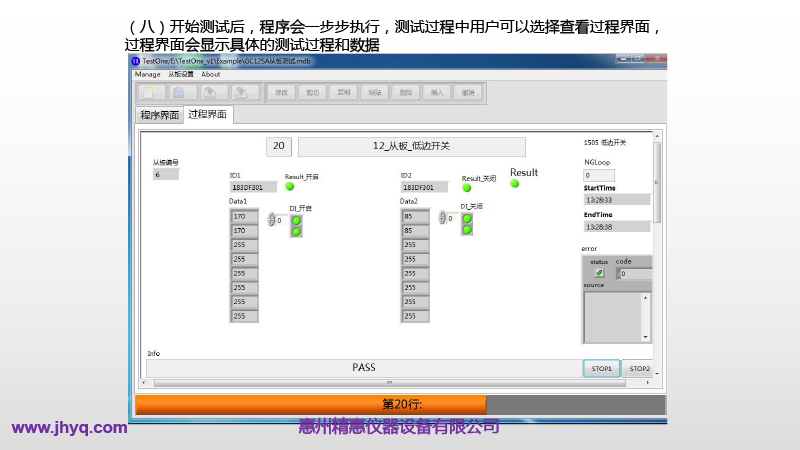
Task: Click the 撤销 toolbar button
Action: pyautogui.click(x=468, y=92)
